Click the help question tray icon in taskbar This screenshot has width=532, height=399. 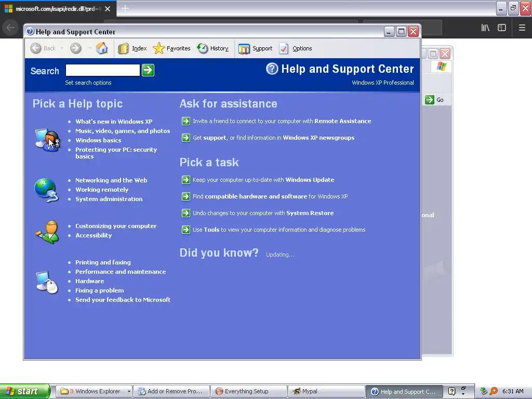(x=451, y=391)
